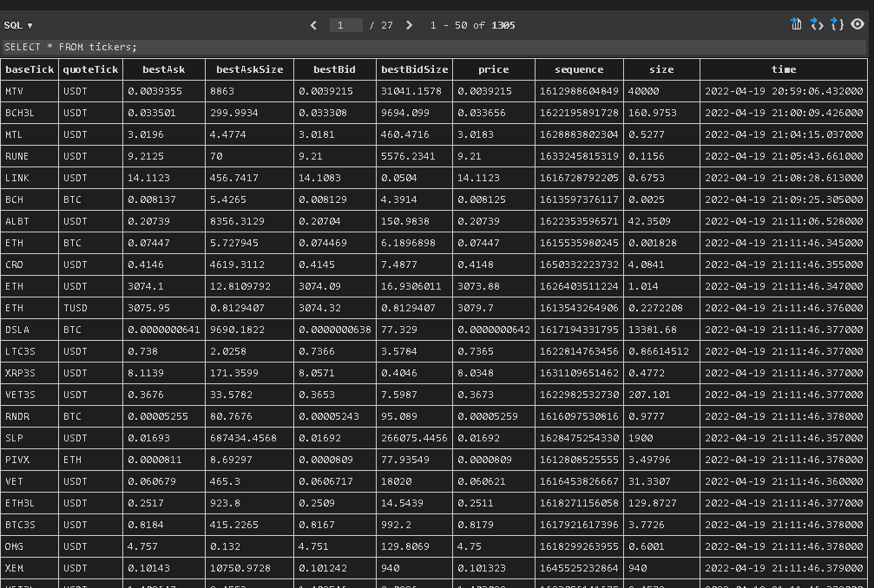Click the quoteTick column header
874x588 pixels.
point(89,69)
